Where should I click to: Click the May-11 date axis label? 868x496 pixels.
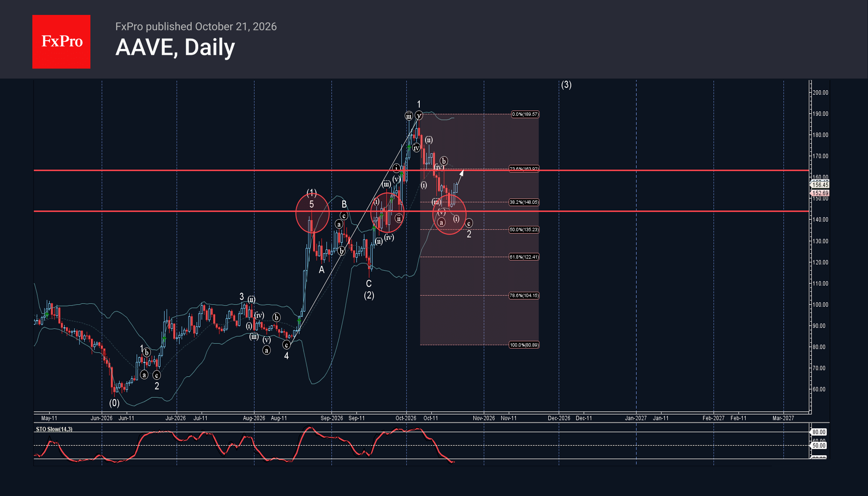point(49,418)
